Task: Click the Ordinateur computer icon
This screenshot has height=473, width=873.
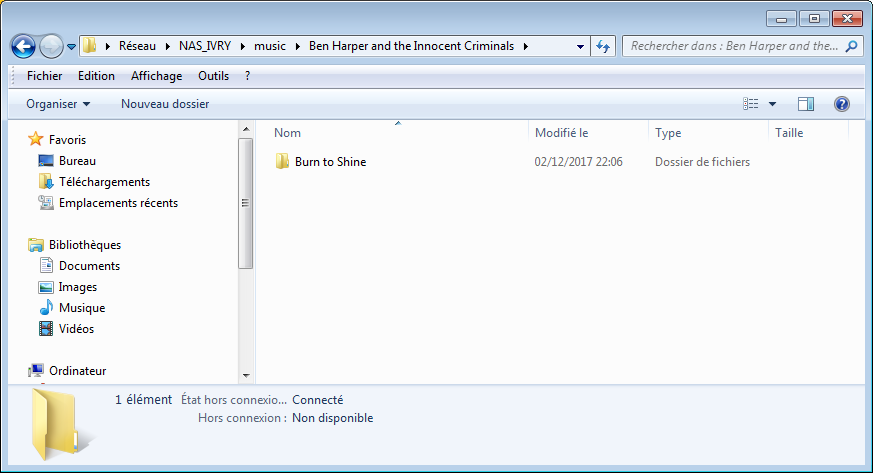Action: (x=36, y=371)
